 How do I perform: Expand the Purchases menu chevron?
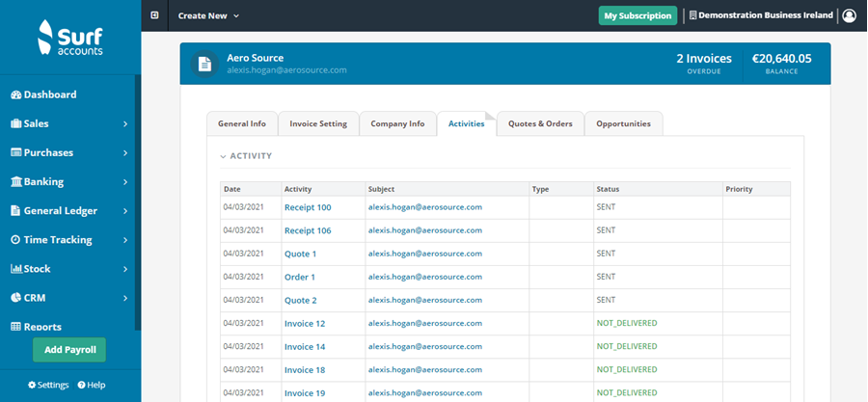click(125, 152)
